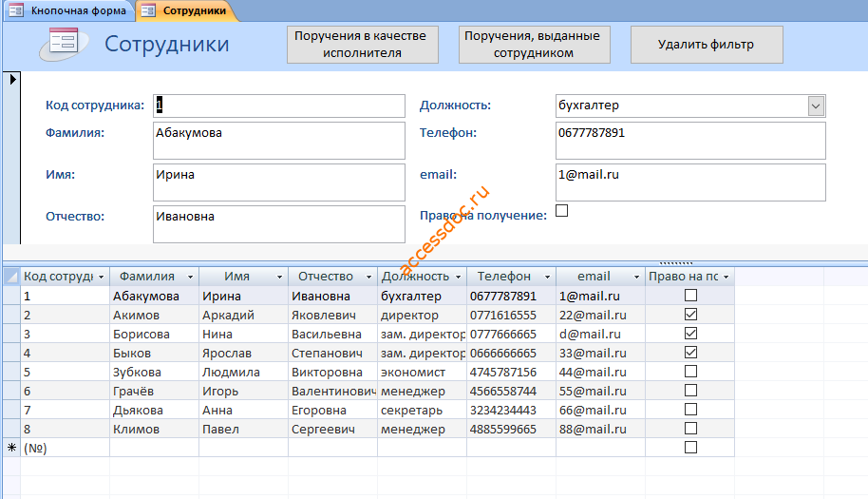Open the Код сотрудника column filter dropdown
Image resolution: width=868 pixels, height=499 pixels.
tap(102, 277)
